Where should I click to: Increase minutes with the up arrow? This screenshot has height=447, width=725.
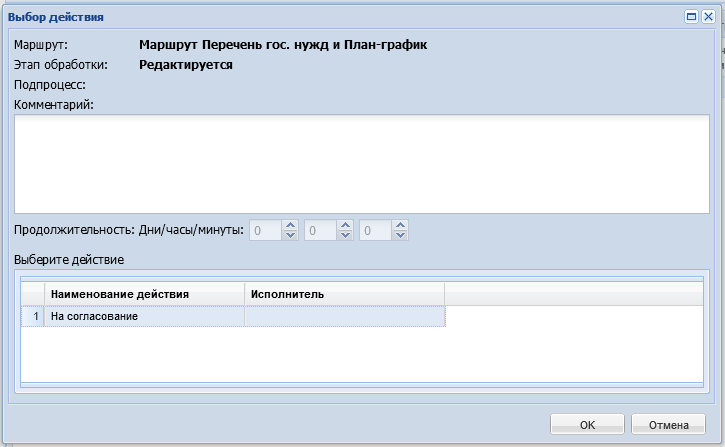[x=401, y=226]
